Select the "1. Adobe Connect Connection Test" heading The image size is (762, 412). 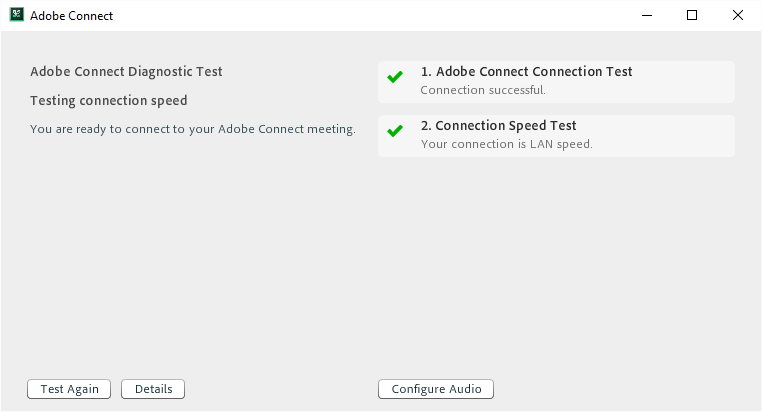tap(526, 72)
